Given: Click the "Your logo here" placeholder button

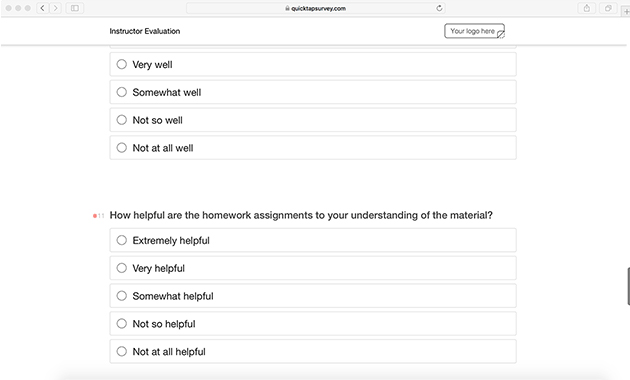Looking at the screenshot, I should coord(475,31).
